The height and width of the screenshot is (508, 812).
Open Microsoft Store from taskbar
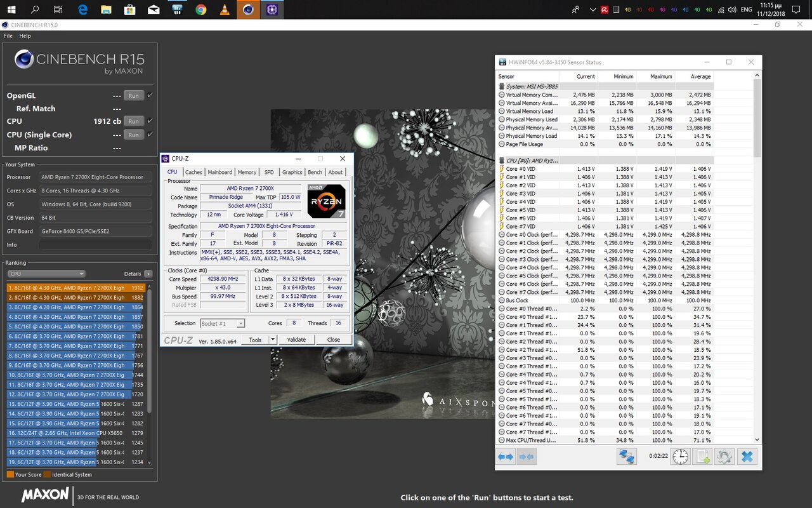tap(130, 10)
